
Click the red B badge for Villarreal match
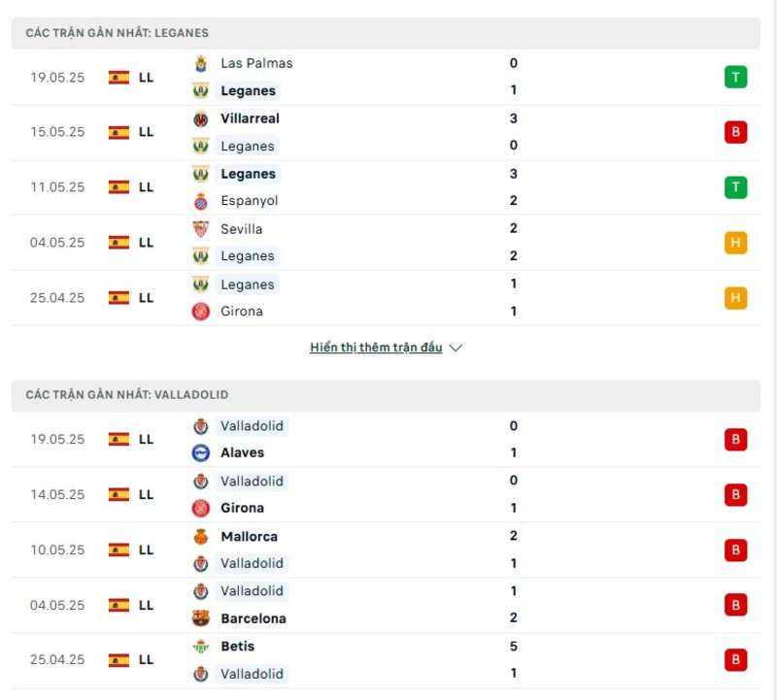[x=735, y=132]
